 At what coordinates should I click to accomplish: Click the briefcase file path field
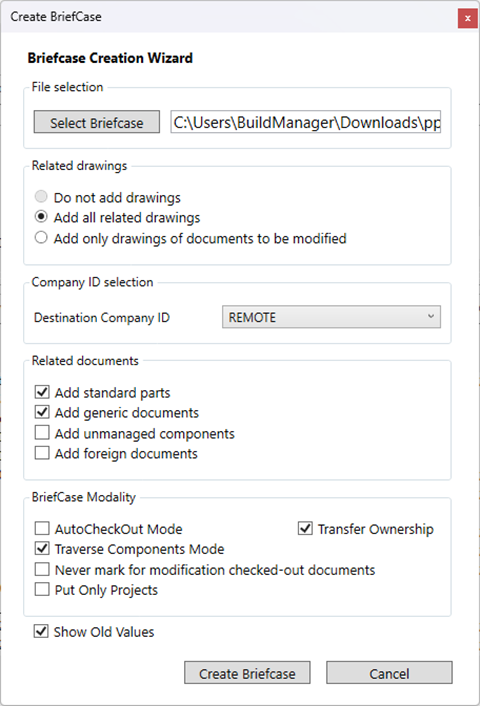pos(305,122)
